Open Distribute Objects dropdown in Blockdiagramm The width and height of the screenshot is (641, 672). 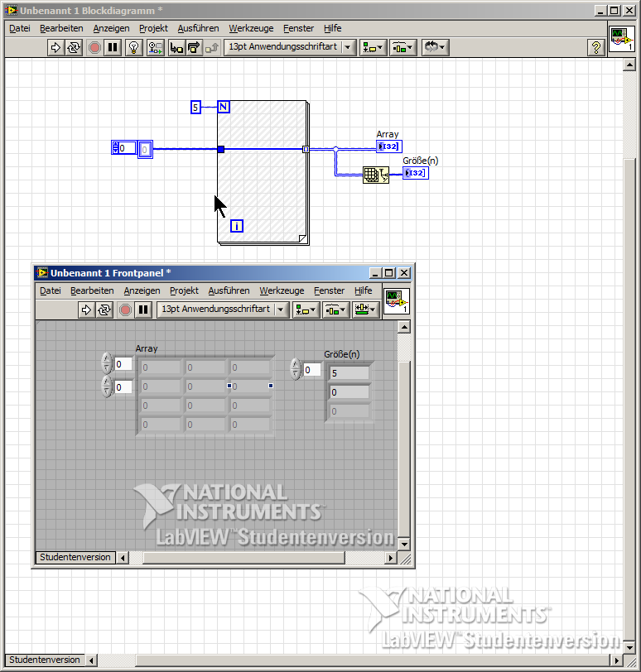(402, 47)
